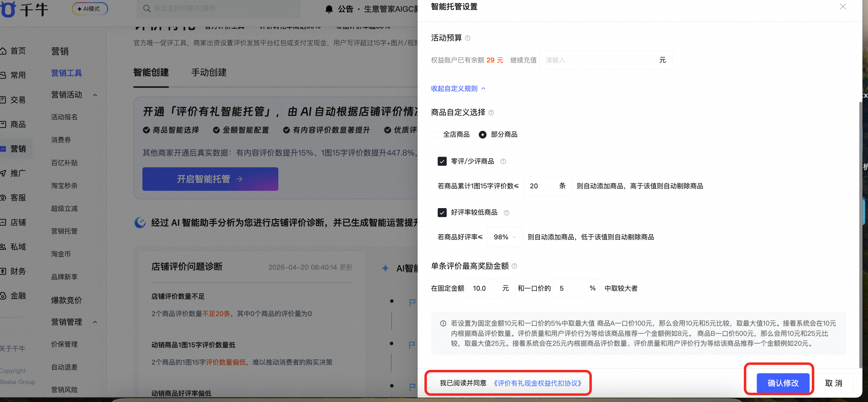Screen dimensions: 868x402
Task: Open 价保管理 menu item
Action: [x=64, y=344]
